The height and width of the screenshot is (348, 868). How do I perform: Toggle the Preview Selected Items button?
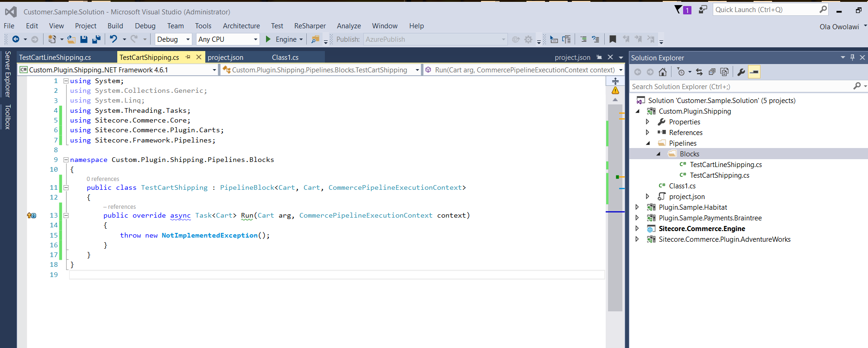754,72
